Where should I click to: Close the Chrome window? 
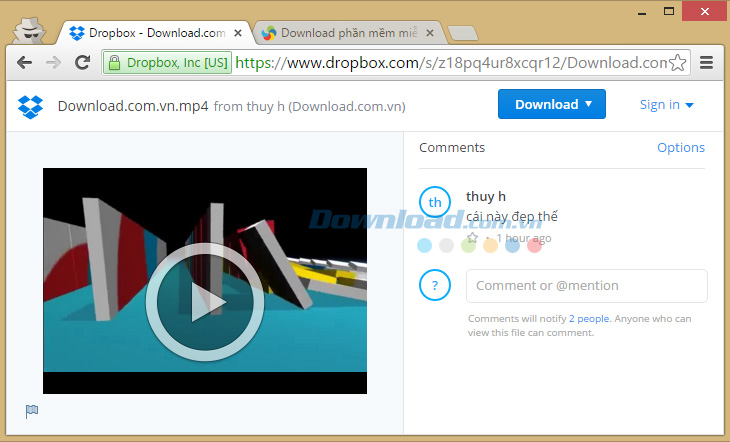coord(705,11)
